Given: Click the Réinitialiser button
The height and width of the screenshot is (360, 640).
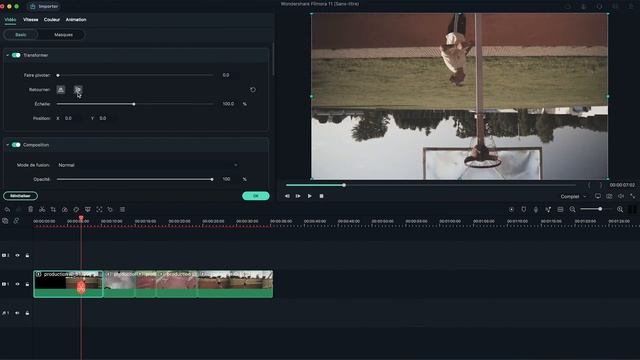Looking at the screenshot, I should [20, 196].
